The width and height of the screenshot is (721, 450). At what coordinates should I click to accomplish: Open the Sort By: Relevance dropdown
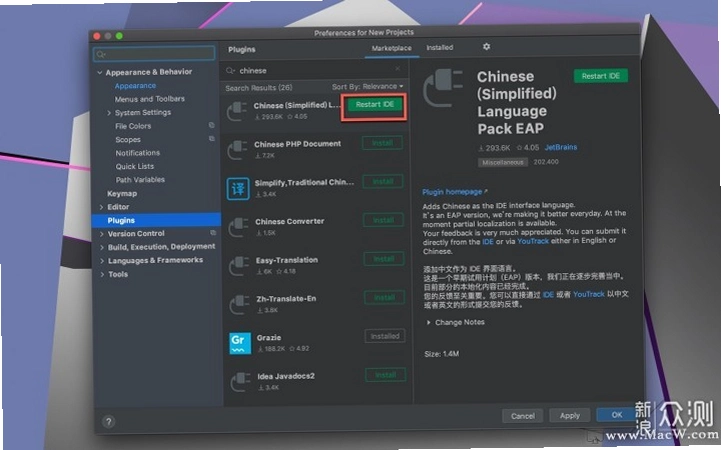click(x=367, y=86)
